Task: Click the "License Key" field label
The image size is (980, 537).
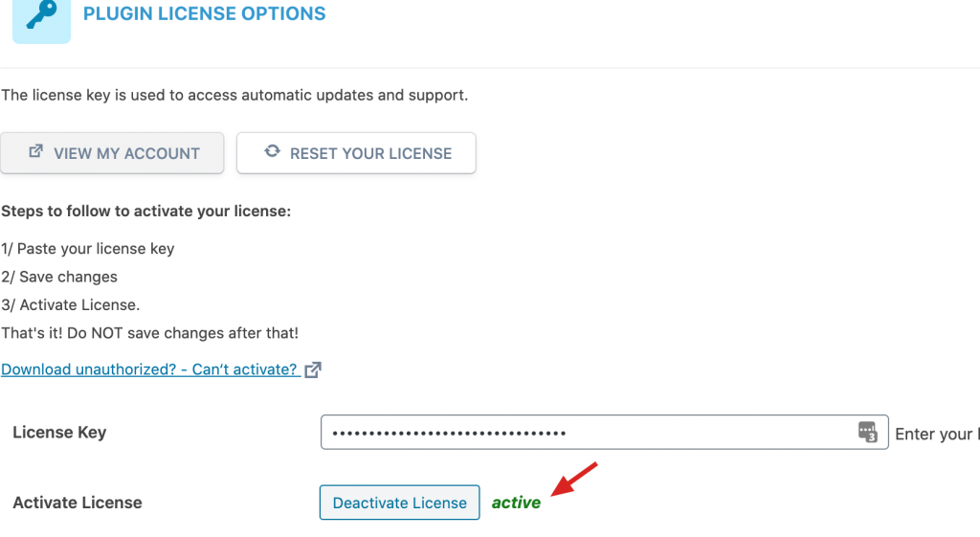Action: [59, 433]
